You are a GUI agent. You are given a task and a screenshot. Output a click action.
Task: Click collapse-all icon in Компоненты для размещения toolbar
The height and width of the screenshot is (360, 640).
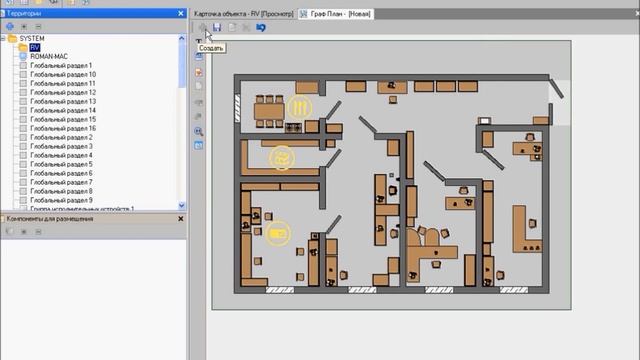38,231
